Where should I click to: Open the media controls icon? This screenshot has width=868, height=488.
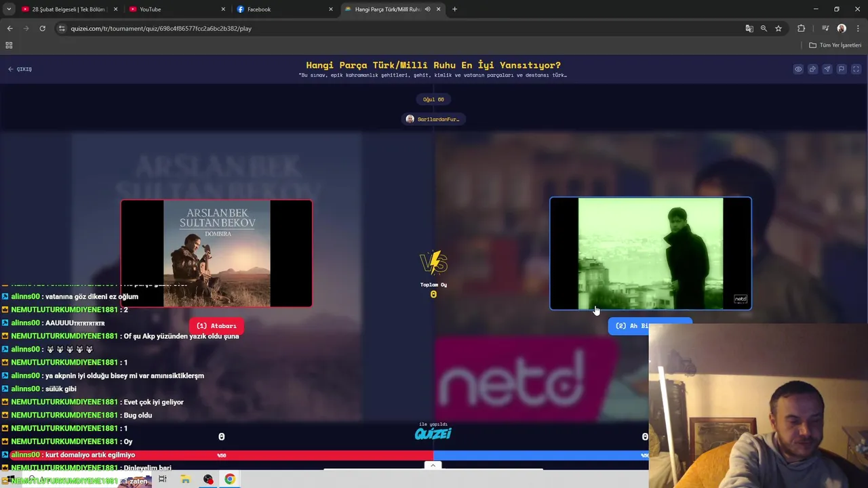[825, 28]
